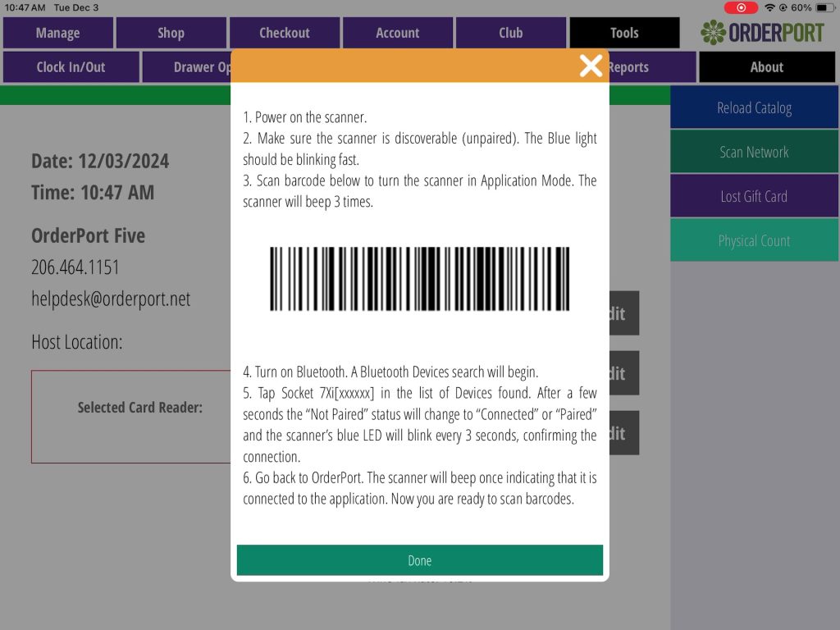
Task: Select the Tools tab
Action: click(623, 33)
